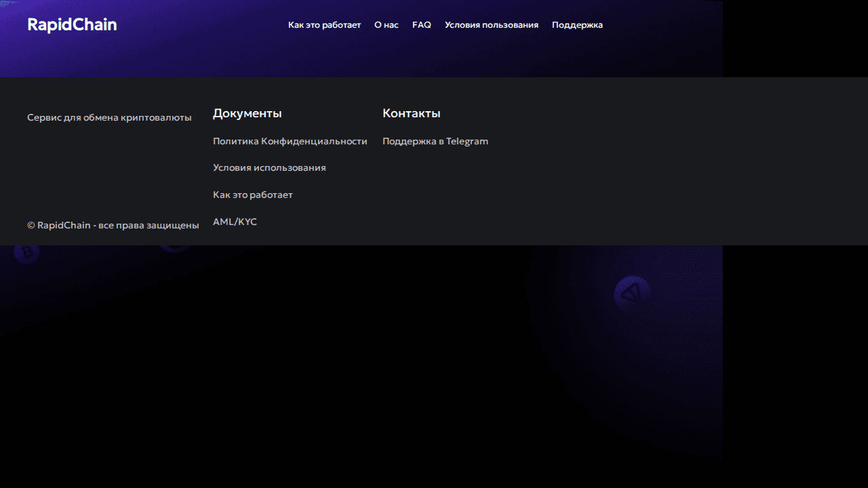This screenshot has height=488, width=868.
Task: Open FAQ from the top navigation
Action: tap(421, 25)
